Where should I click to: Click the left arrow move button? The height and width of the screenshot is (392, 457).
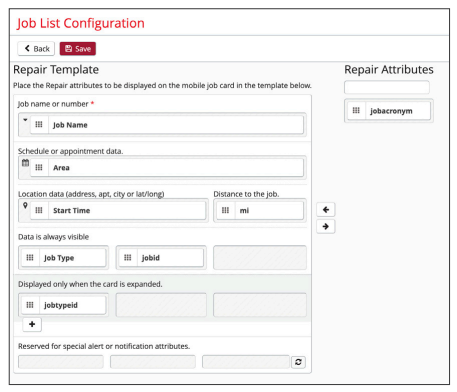[x=326, y=210]
